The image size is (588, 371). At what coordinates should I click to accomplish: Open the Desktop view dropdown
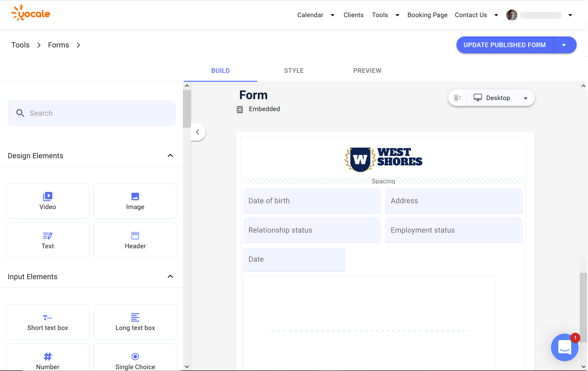coord(500,98)
